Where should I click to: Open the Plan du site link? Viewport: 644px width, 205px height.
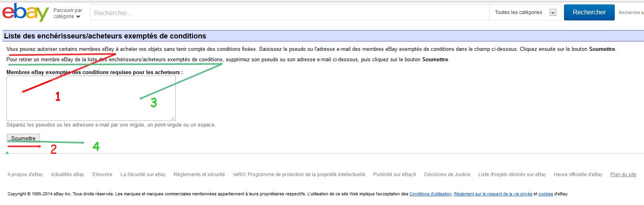tap(623, 175)
